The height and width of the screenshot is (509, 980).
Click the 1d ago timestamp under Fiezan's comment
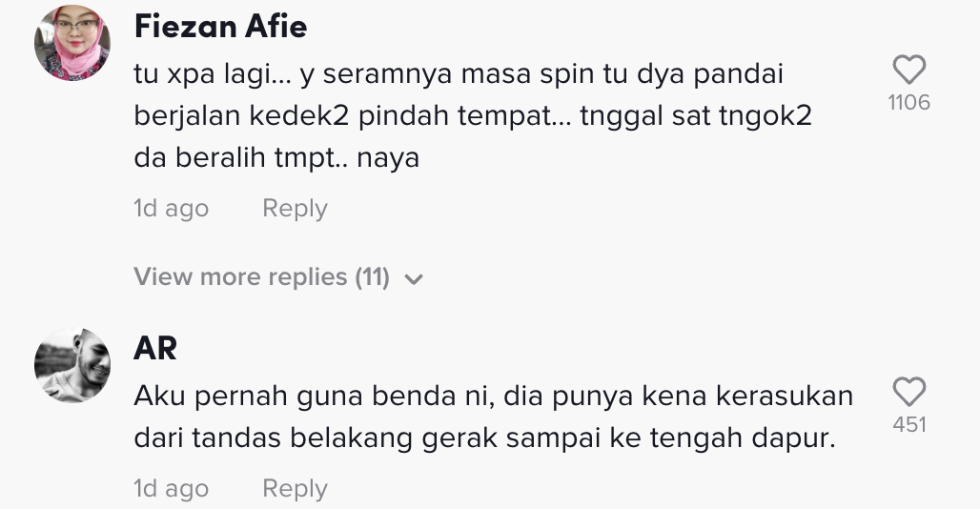(171, 209)
